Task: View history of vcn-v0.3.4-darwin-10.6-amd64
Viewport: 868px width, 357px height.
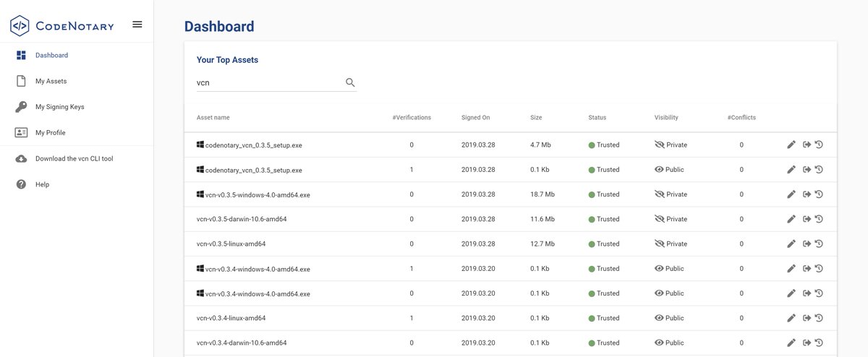Action: tap(819, 343)
